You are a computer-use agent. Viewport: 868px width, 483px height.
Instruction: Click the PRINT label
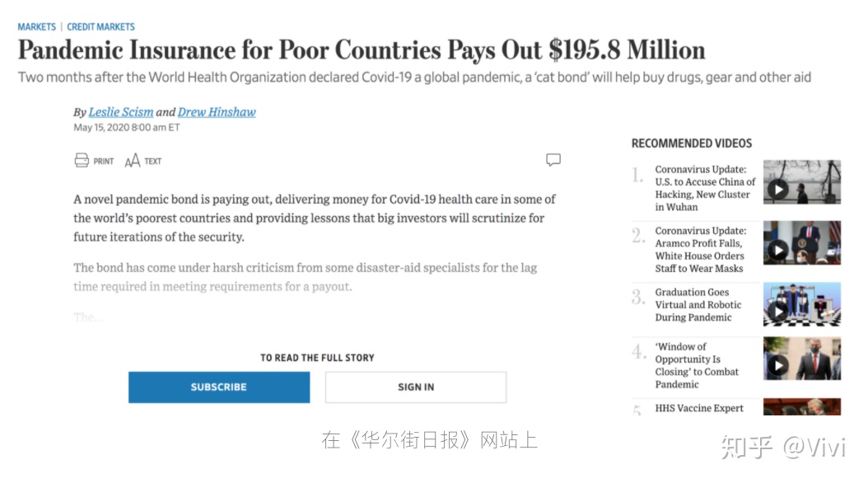point(104,162)
